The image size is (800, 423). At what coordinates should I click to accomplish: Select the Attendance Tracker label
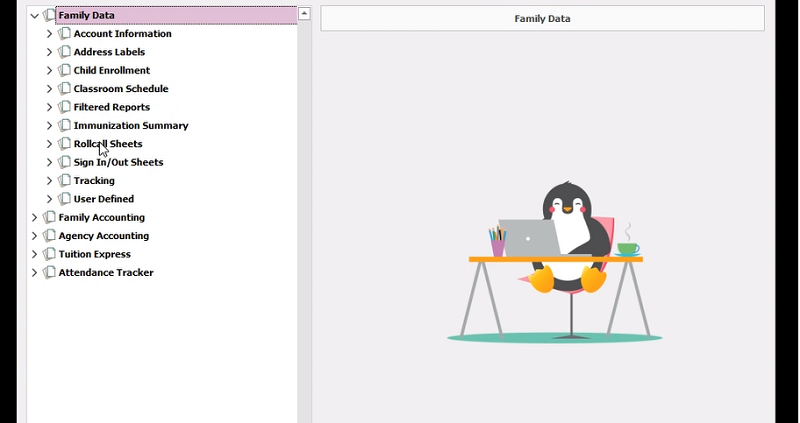[106, 273]
